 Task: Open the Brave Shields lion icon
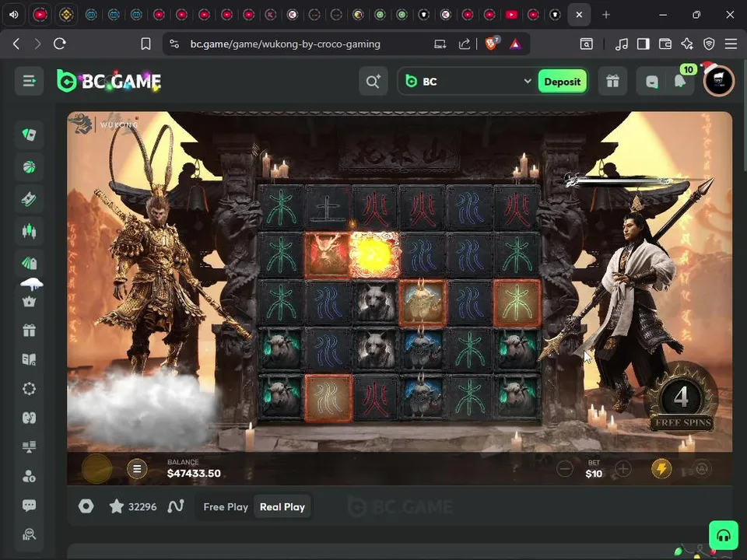tap(491, 44)
